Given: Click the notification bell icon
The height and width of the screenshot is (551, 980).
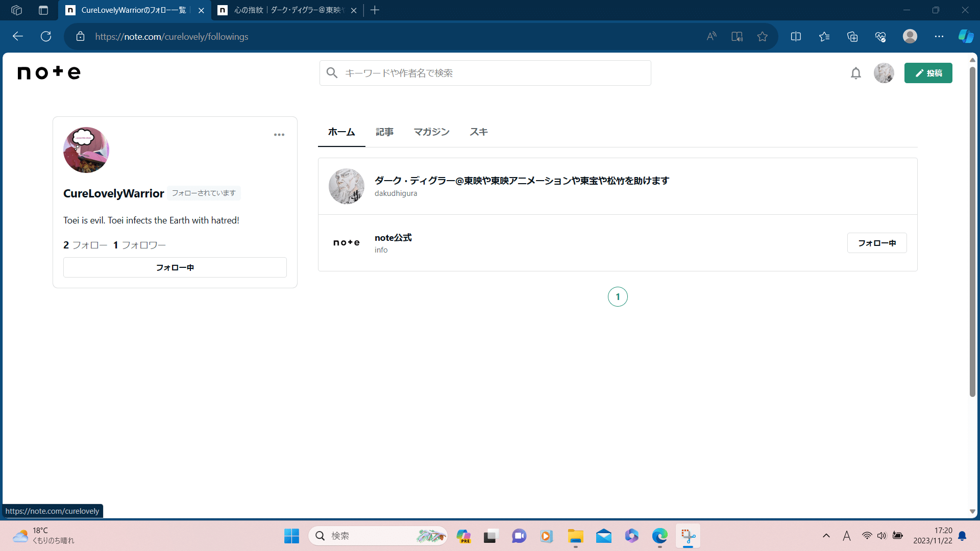Looking at the screenshot, I should click(x=856, y=73).
